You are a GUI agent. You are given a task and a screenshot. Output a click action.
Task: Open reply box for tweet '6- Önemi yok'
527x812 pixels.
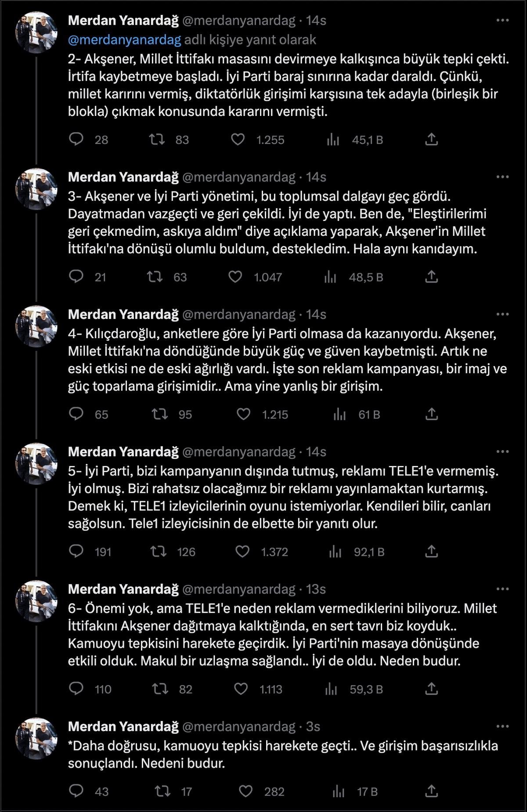click(76, 689)
